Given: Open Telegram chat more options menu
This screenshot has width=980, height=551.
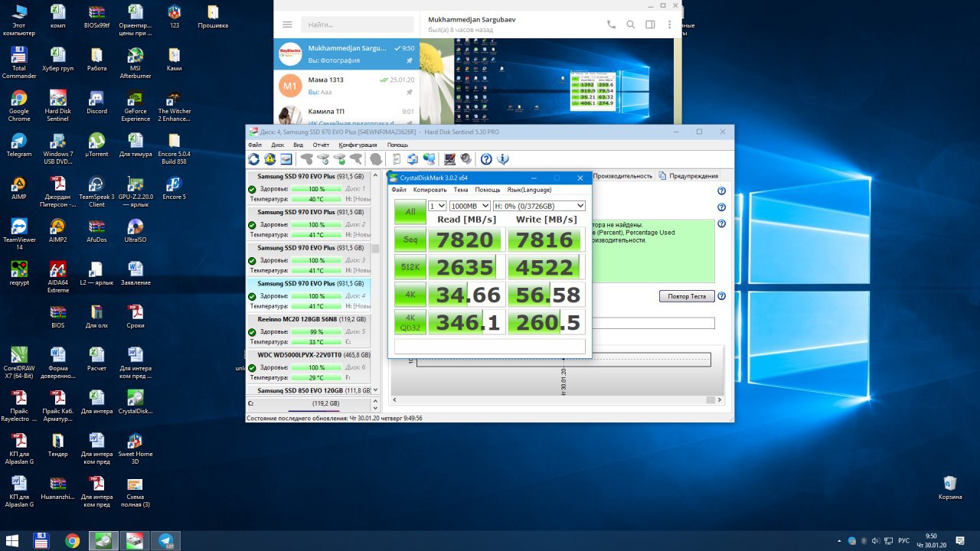Looking at the screenshot, I should (x=669, y=24).
